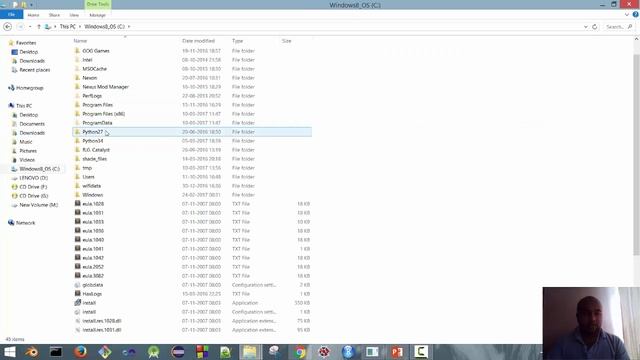Open PowerPoint from the taskbar

397,352
